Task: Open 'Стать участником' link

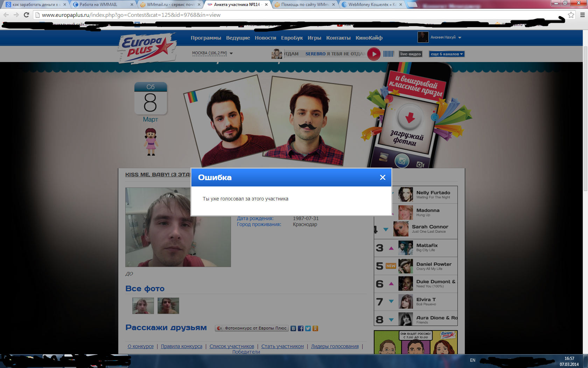Action: (x=282, y=346)
